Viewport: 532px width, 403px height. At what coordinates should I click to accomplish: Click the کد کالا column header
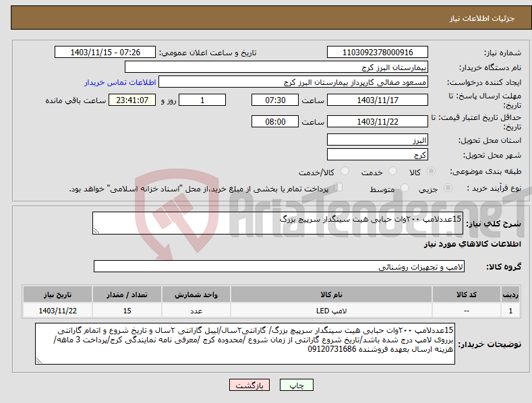467,294
